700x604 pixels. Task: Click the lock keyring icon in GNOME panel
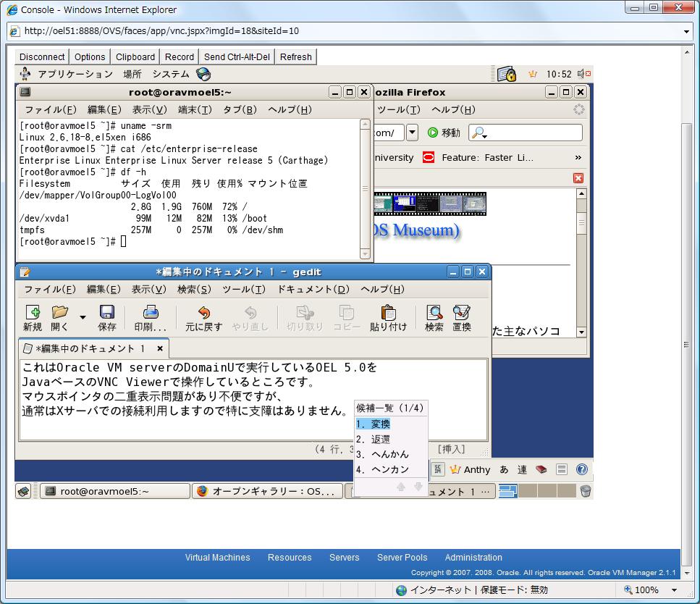point(507,74)
